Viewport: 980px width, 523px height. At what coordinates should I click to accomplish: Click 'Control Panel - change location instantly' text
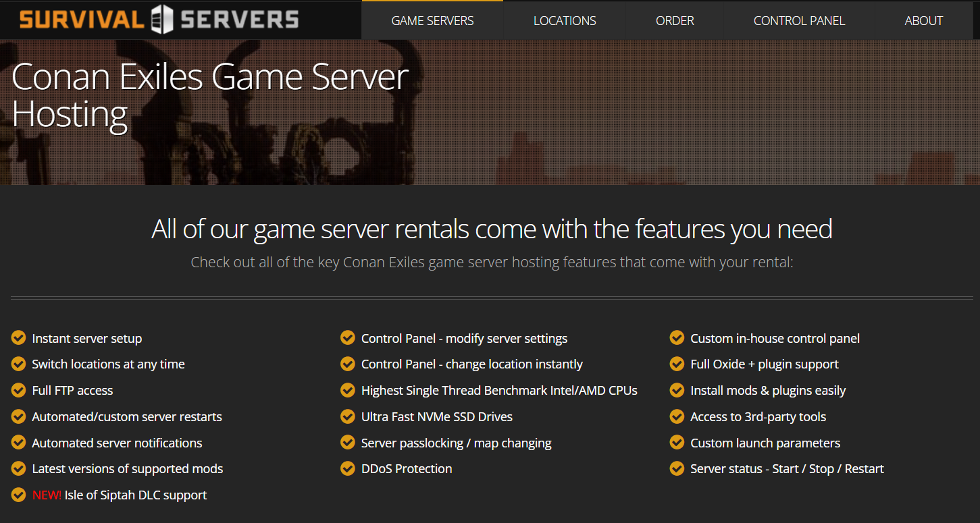472,364
